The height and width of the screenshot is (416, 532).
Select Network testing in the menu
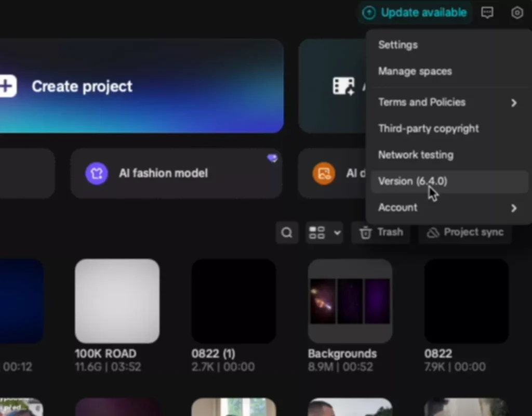[x=416, y=155]
